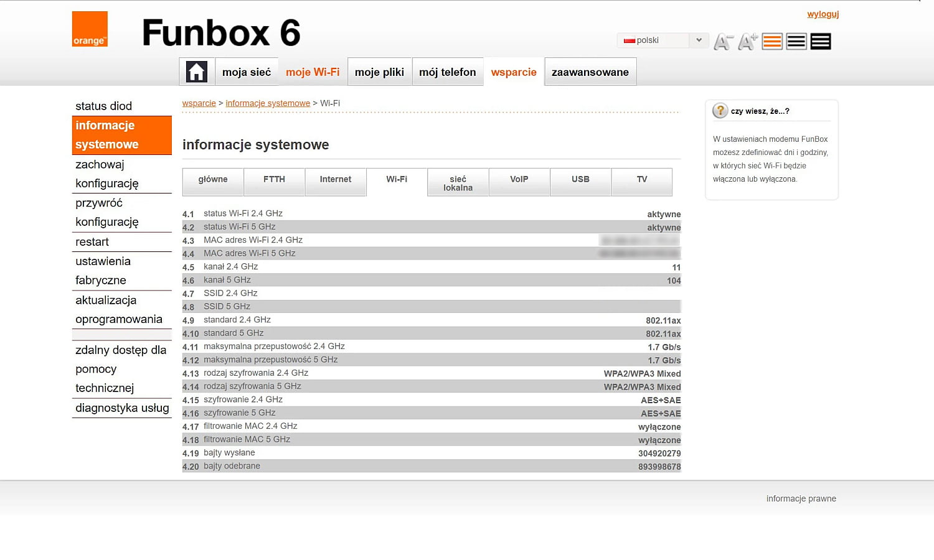Viewport: 934px width, 560px height.
Task: Click the wyloguj link
Action: tap(823, 14)
